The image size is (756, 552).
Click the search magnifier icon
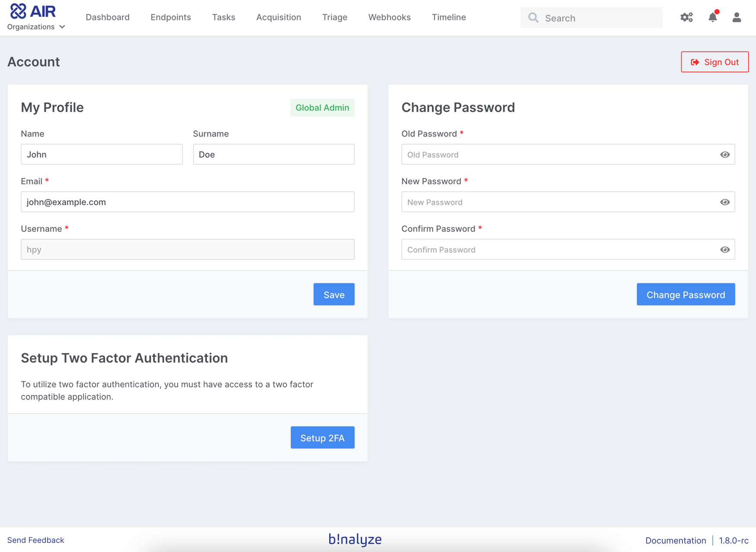pyautogui.click(x=533, y=18)
